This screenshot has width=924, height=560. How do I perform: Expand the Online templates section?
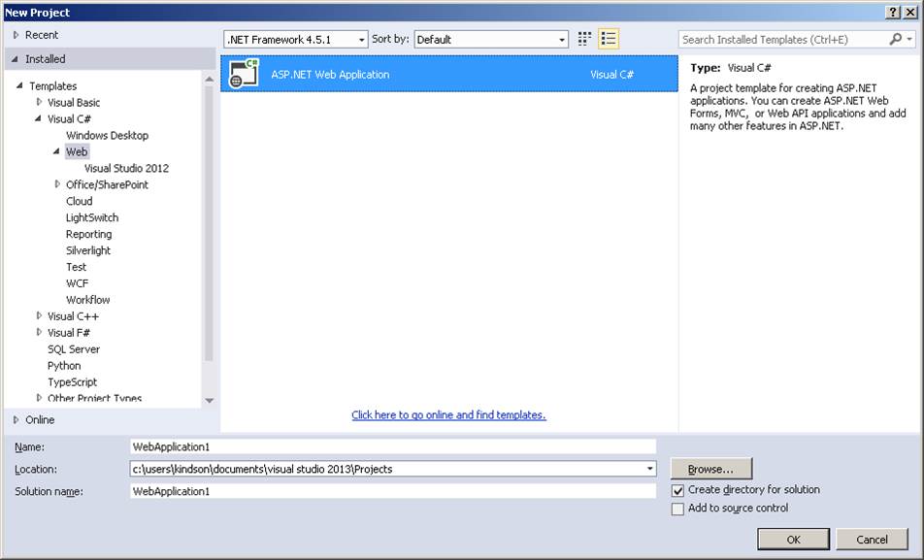point(14,419)
